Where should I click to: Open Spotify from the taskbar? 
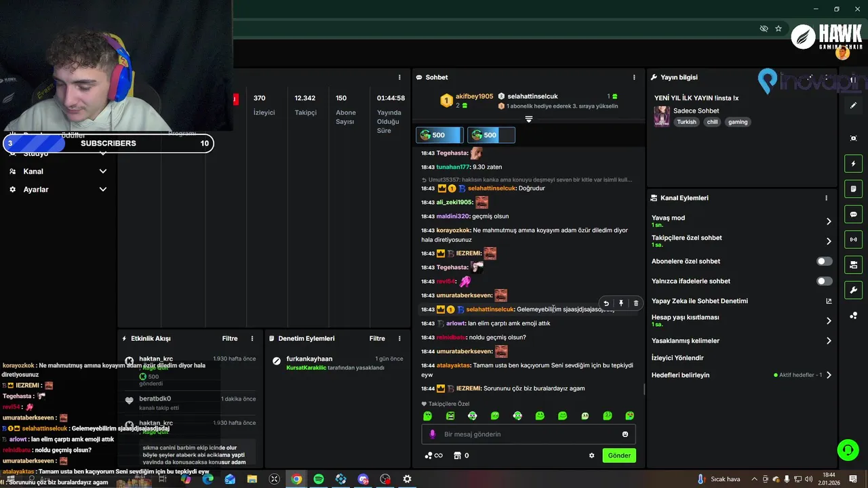tap(319, 479)
